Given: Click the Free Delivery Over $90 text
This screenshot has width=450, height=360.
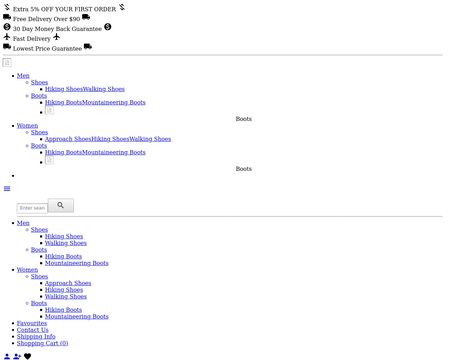Looking at the screenshot, I should 47,19.
